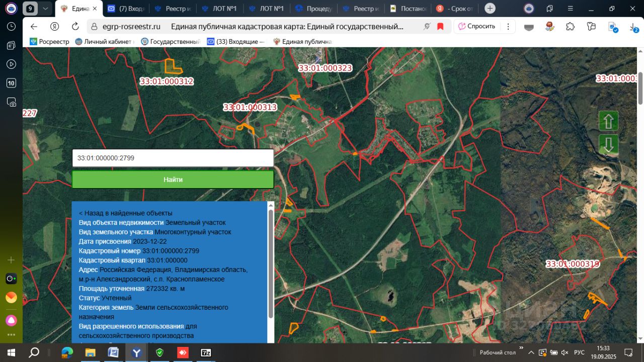Viewport: 644px width, 362px height.
Task: Open the three-dot menu beside Спросить
Action: [x=509, y=27]
